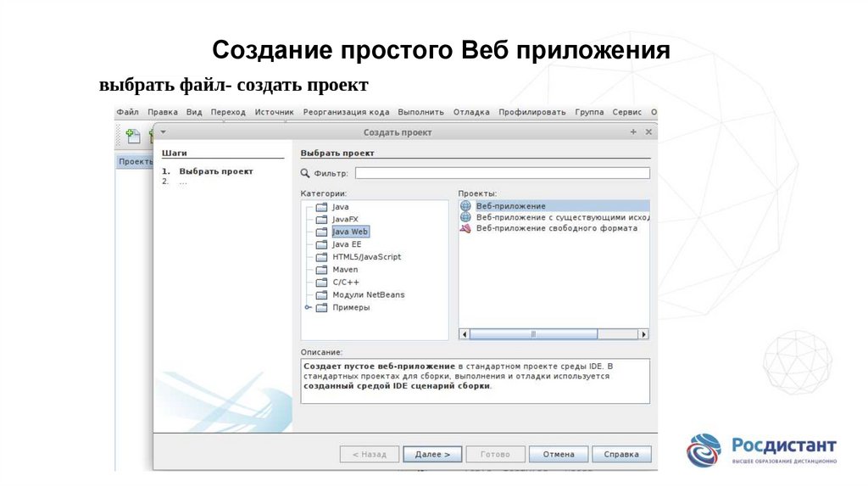Screen dimensions: 868x487
Task: Click the Maven folder icon
Action: point(321,270)
